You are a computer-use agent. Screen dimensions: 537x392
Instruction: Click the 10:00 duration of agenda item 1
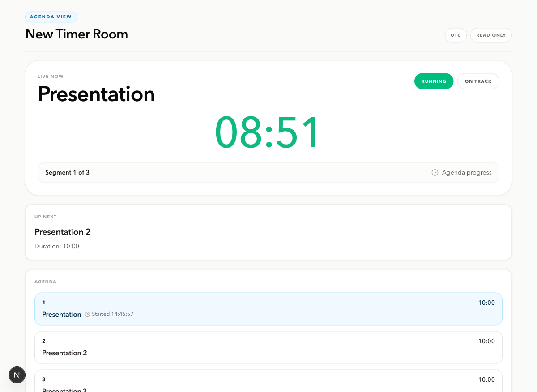(x=486, y=303)
